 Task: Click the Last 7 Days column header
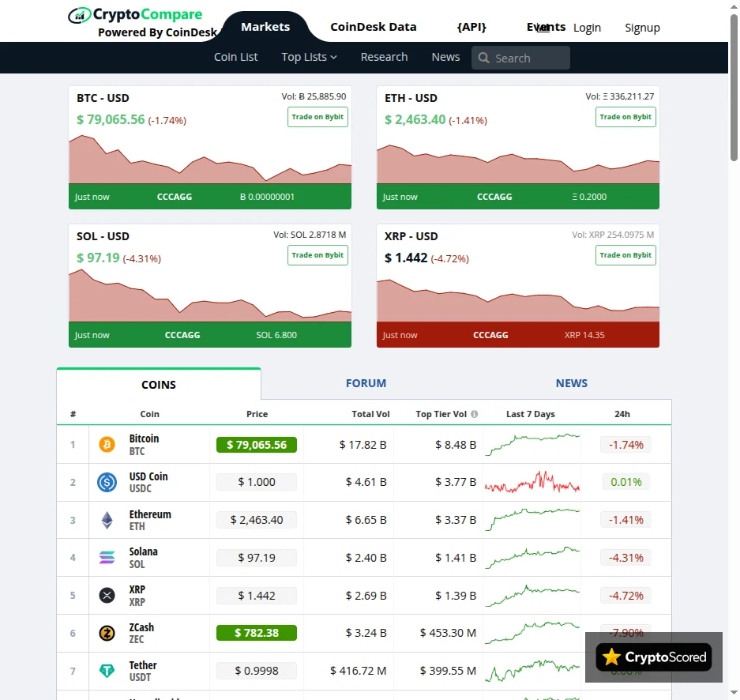[531, 414]
